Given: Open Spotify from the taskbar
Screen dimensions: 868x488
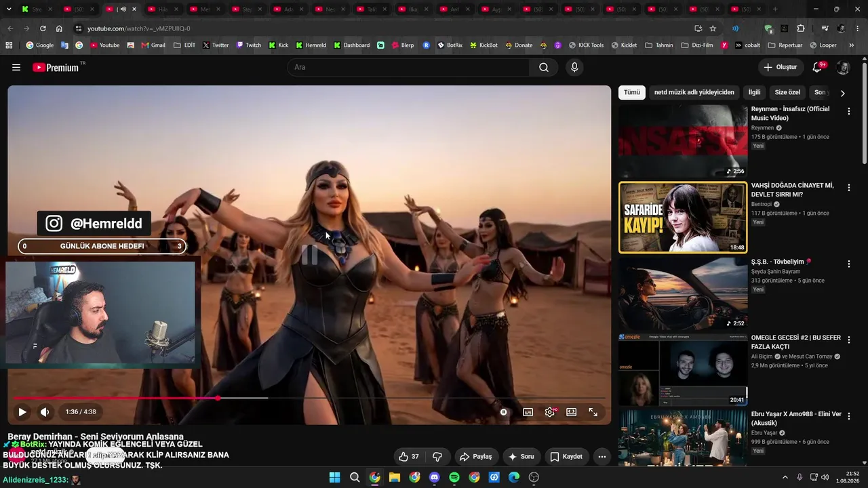Looking at the screenshot, I should point(454,477).
